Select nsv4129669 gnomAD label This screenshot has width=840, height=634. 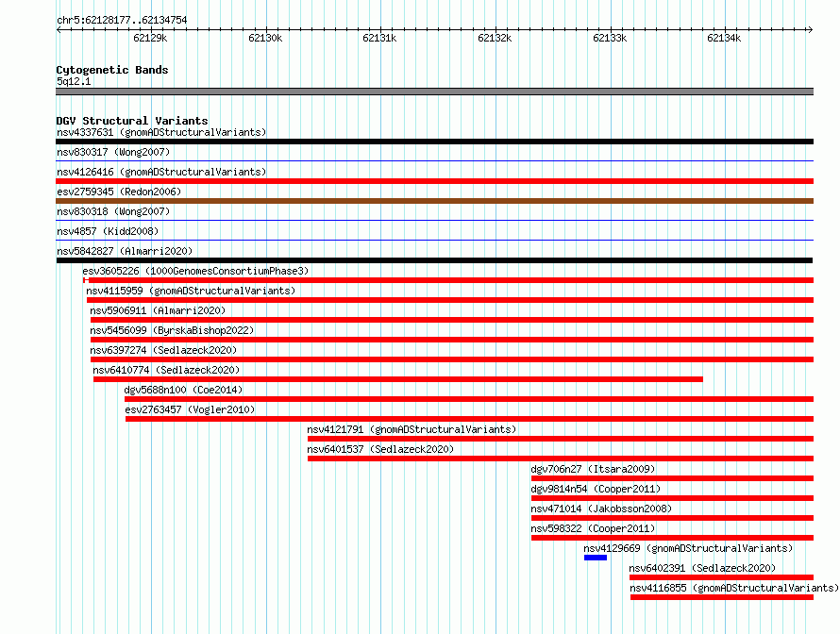pos(688,548)
